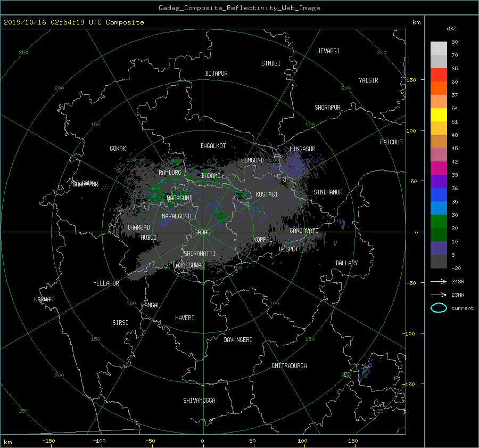Click the HUBLI city label
The width and height of the screenshot is (479, 448).
(148, 237)
